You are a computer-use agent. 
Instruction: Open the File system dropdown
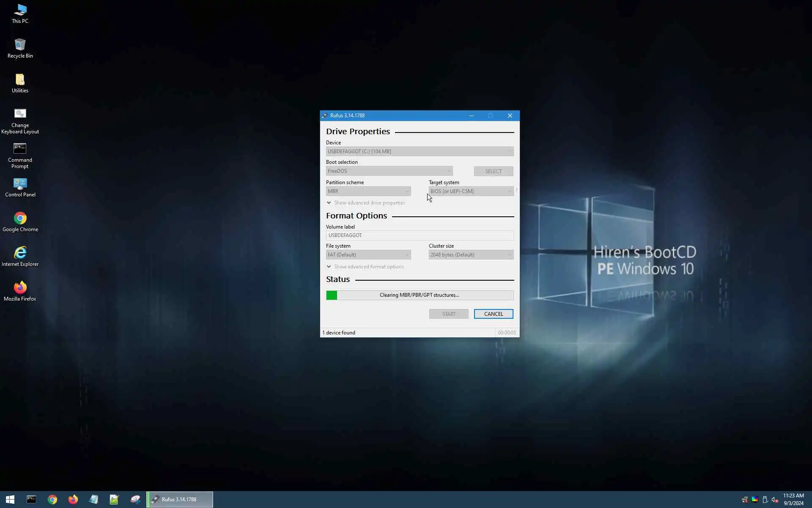(x=368, y=255)
